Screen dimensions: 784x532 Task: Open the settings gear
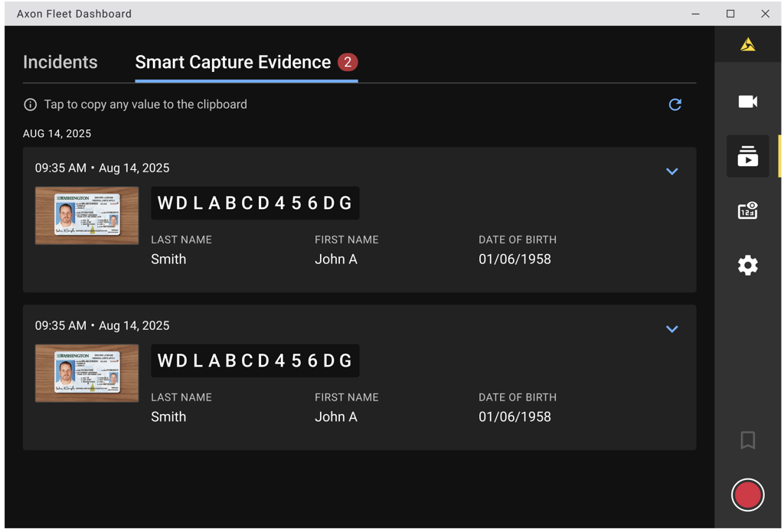(747, 265)
